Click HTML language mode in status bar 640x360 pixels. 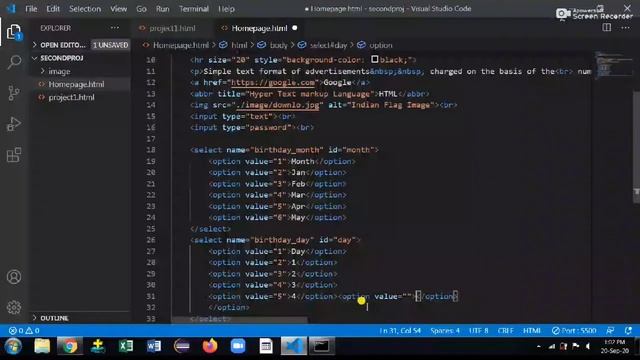pos(532,331)
